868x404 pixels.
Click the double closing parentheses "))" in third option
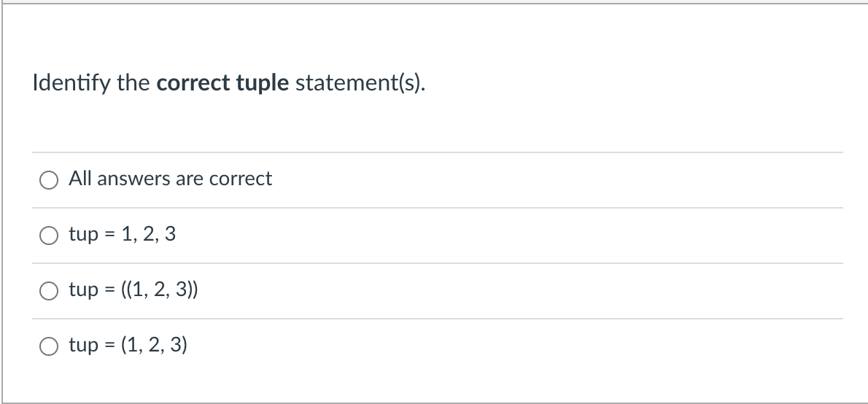click(x=192, y=290)
